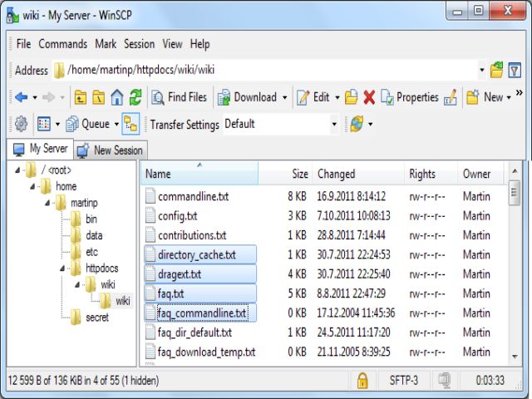Expand the Address path dropdown arrow
The width and height of the screenshot is (532, 399).
[481, 71]
